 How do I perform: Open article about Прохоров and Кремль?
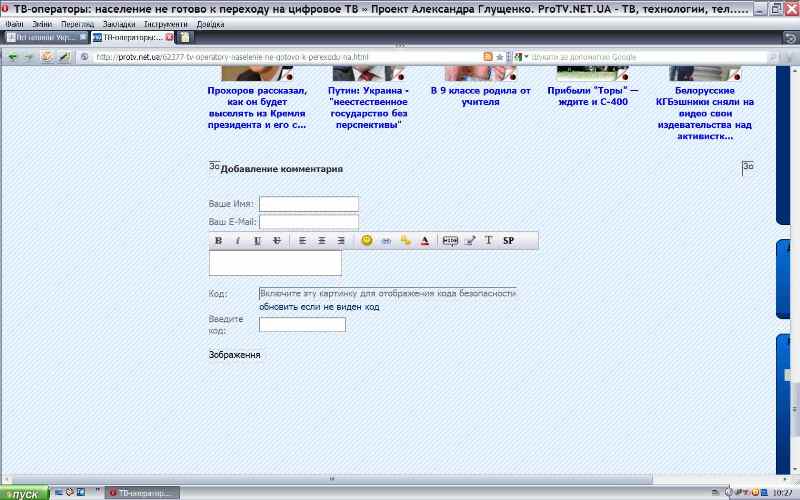(x=257, y=107)
